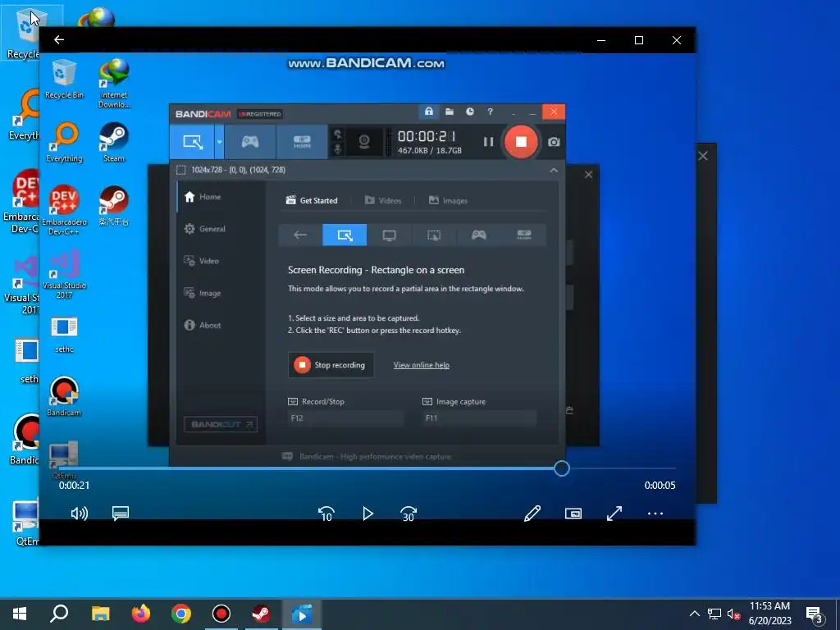The width and height of the screenshot is (840, 630).
Task: Open taskbar search magnifier
Action: pyautogui.click(x=59, y=614)
